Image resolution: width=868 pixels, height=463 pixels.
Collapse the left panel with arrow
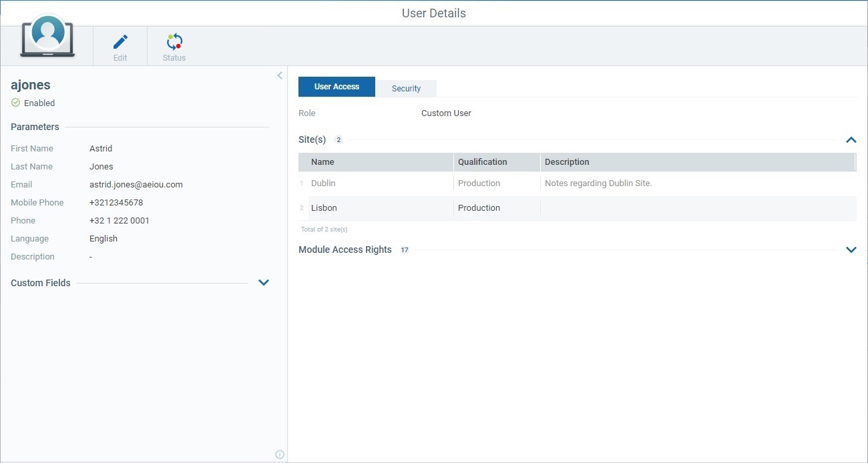click(x=280, y=75)
